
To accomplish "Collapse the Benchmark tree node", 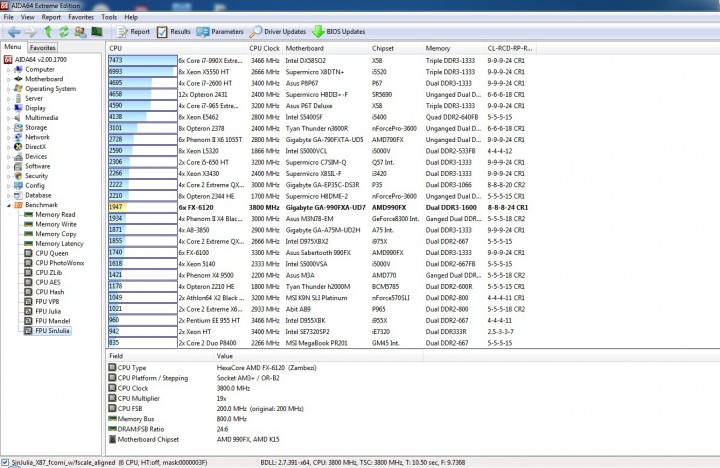I will 8,205.
